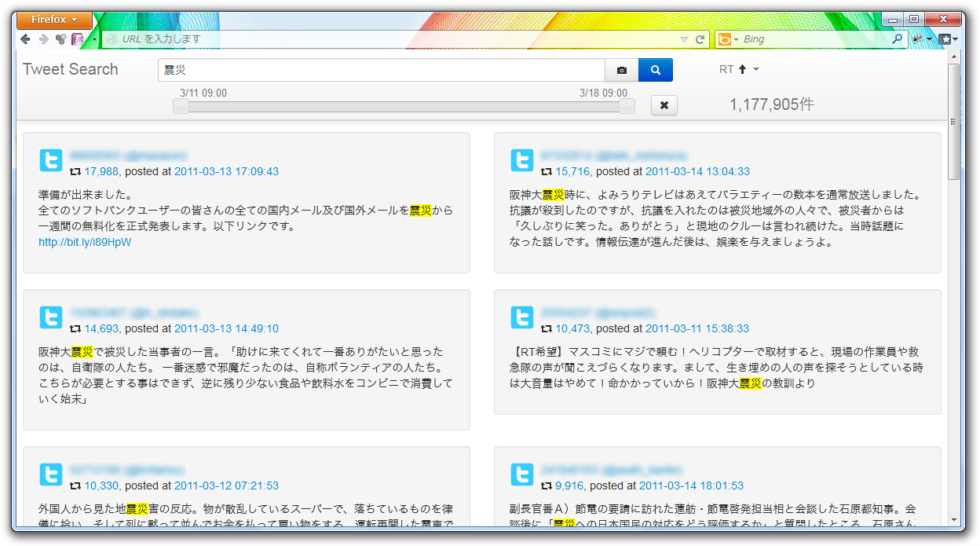Open the dropdown arrow next to the purple icon

point(94,39)
